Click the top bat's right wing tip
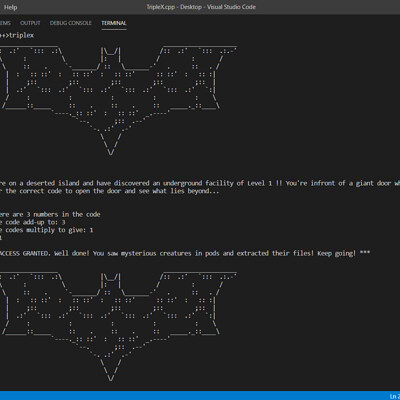This screenshot has width=400, height=400. click(230, 50)
